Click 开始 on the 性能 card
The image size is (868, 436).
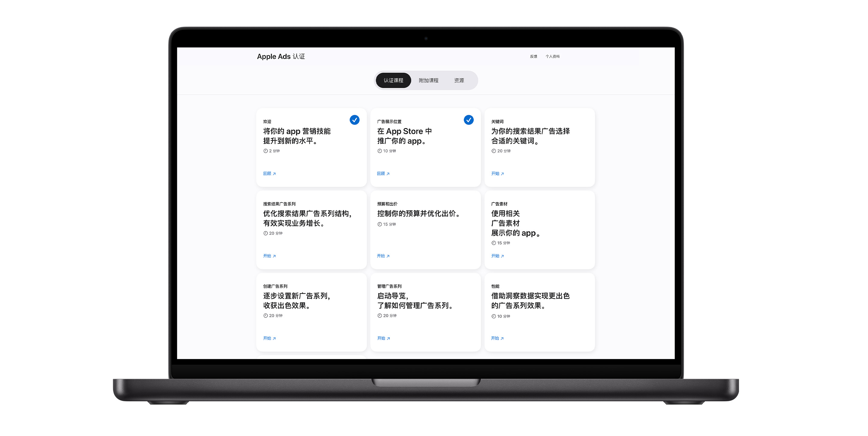point(497,338)
